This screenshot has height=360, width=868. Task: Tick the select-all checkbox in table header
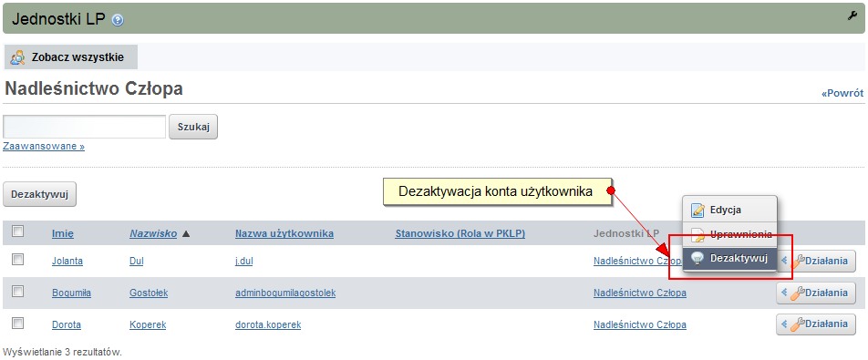click(17, 231)
